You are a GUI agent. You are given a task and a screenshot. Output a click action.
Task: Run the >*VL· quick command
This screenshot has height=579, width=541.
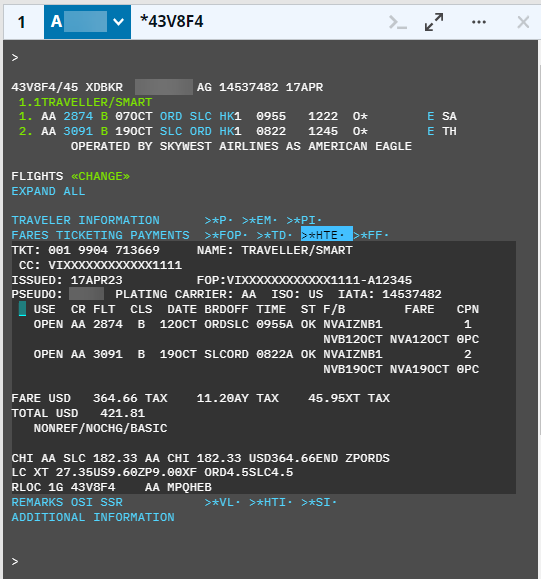[x=222, y=503]
